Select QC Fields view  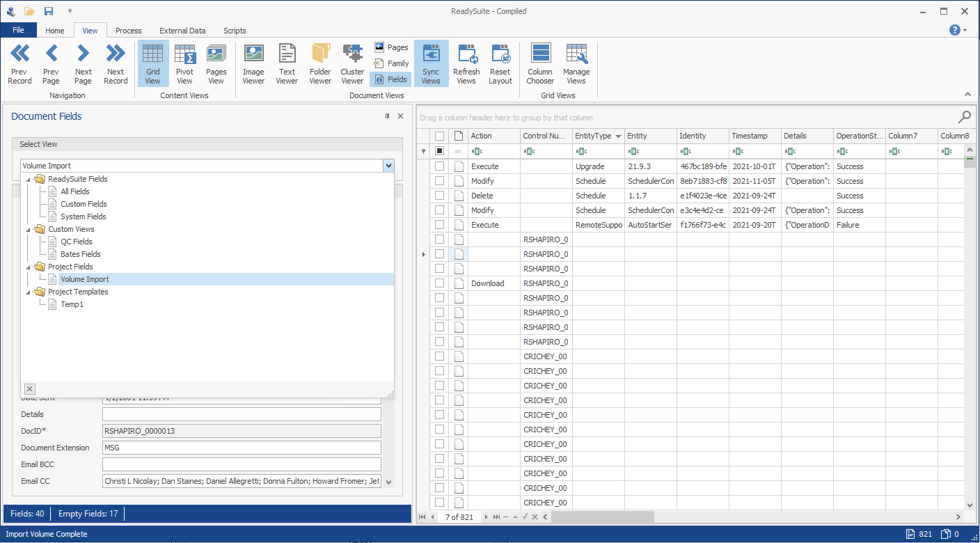[x=77, y=242]
